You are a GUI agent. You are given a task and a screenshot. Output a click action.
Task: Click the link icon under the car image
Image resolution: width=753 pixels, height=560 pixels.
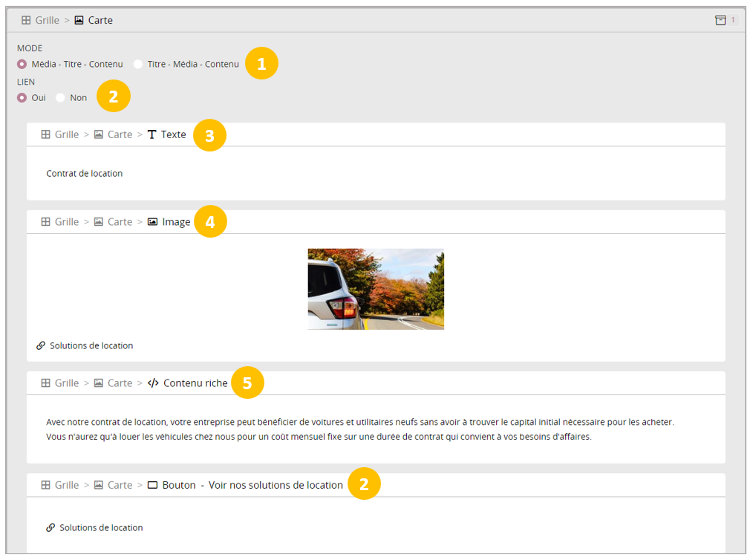pos(41,345)
